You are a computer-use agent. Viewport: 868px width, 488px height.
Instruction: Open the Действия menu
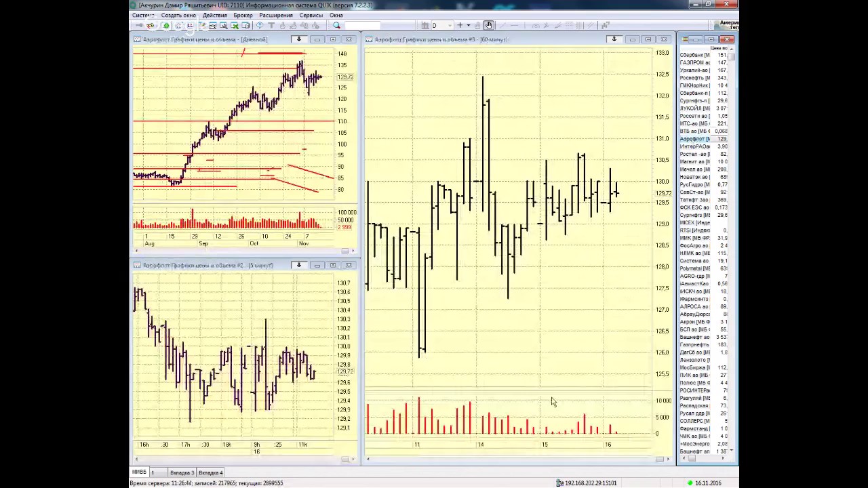(215, 15)
